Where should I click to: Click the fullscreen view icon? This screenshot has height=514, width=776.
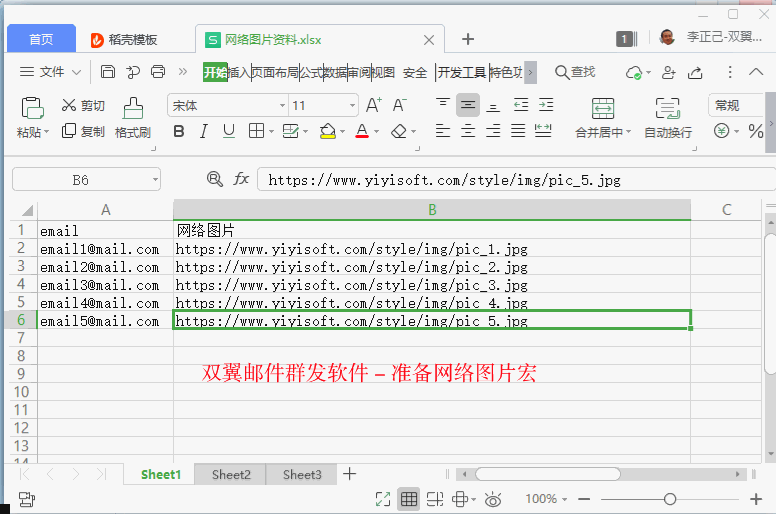point(383,499)
